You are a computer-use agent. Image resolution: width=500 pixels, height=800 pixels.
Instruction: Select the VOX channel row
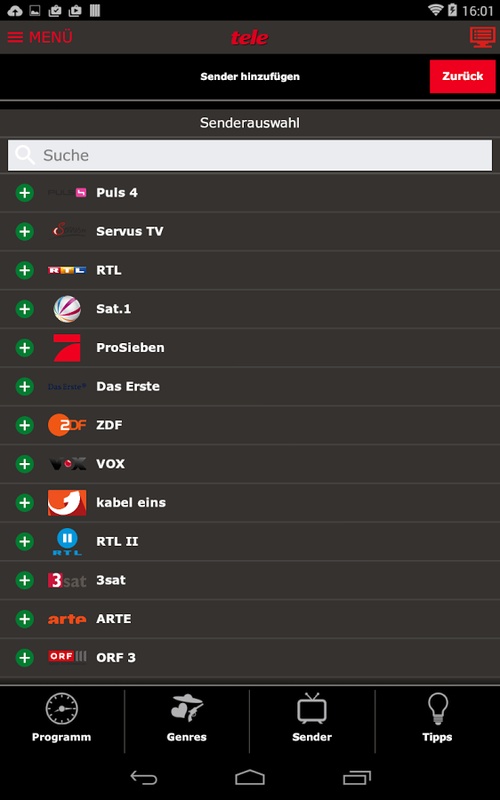click(250, 464)
